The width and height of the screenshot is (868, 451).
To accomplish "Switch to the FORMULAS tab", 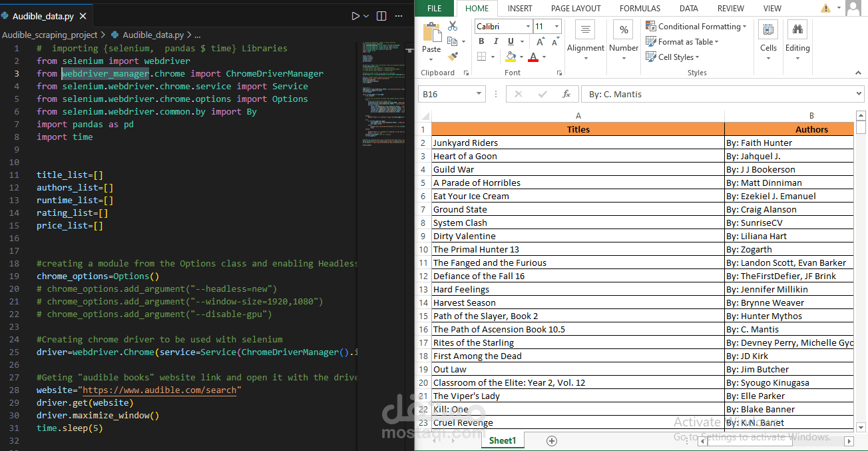I will tap(640, 9).
